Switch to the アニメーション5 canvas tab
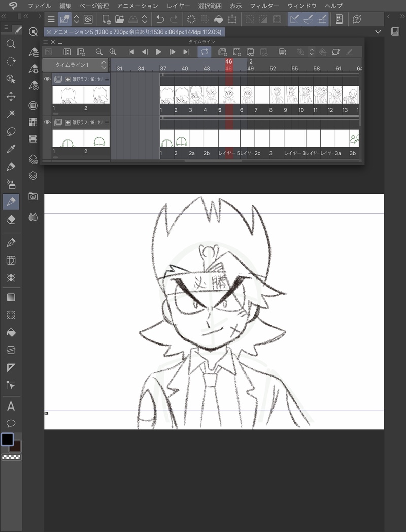The height and width of the screenshot is (532, 406). [x=134, y=32]
